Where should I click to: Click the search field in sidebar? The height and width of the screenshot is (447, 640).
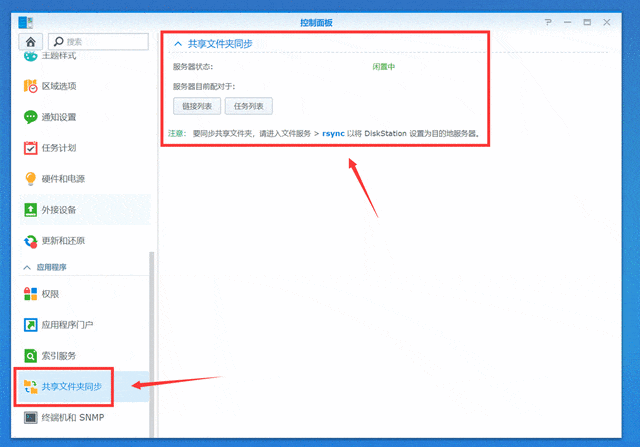[x=98, y=42]
